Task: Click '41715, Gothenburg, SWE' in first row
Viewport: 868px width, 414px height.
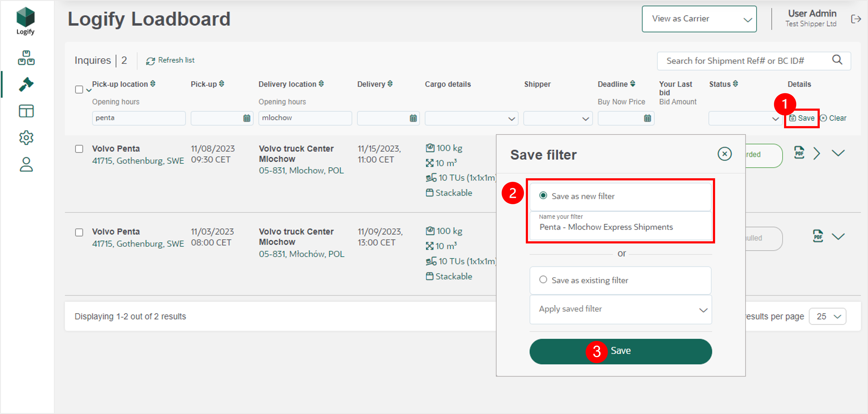Action: click(138, 161)
